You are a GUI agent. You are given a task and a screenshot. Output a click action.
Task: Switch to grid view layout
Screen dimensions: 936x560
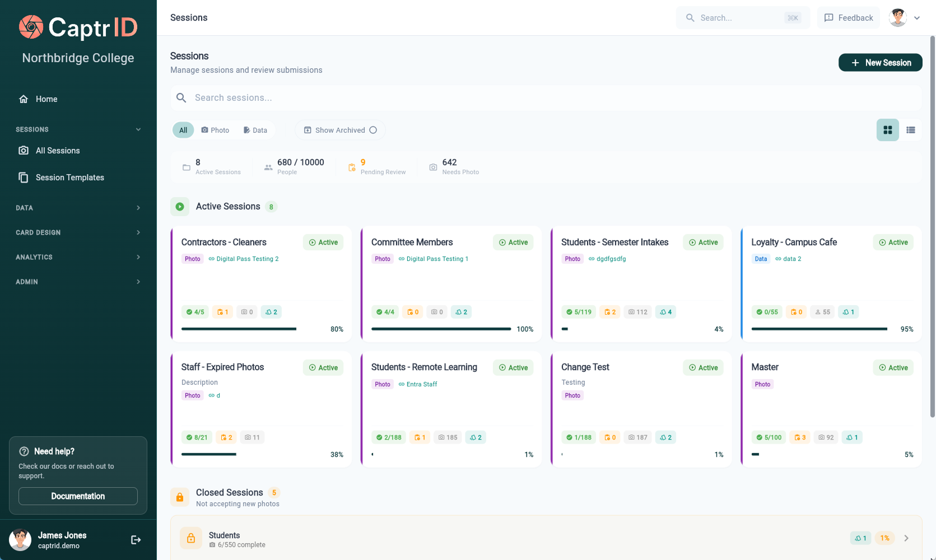click(887, 129)
